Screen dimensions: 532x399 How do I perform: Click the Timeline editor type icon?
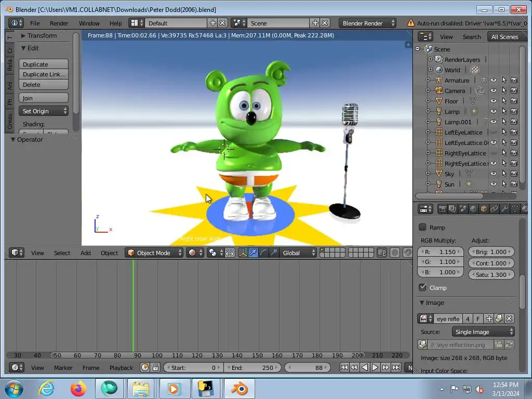(16, 367)
